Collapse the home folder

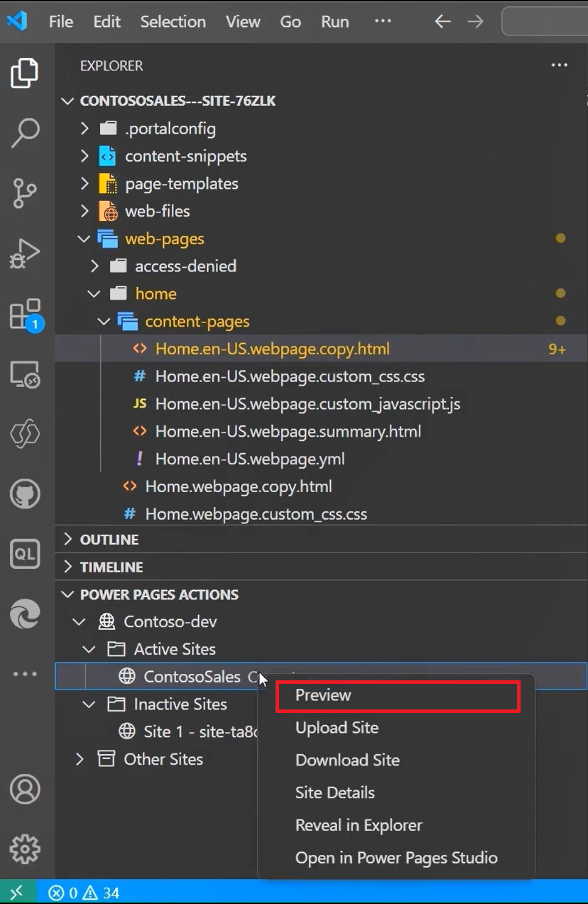pyautogui.click(x=94, y=294)
